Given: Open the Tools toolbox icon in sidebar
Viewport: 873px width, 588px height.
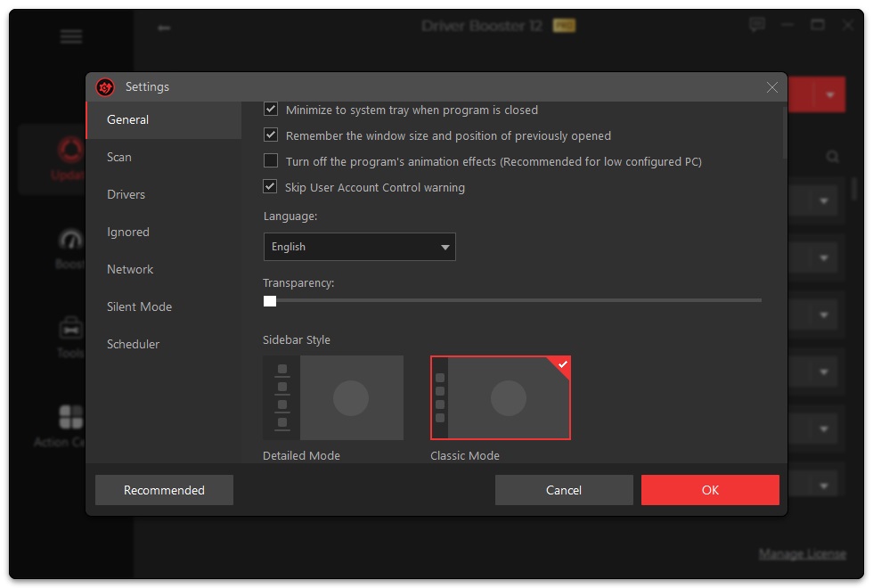Looking at the screenshot, I should tap(70, 328).
